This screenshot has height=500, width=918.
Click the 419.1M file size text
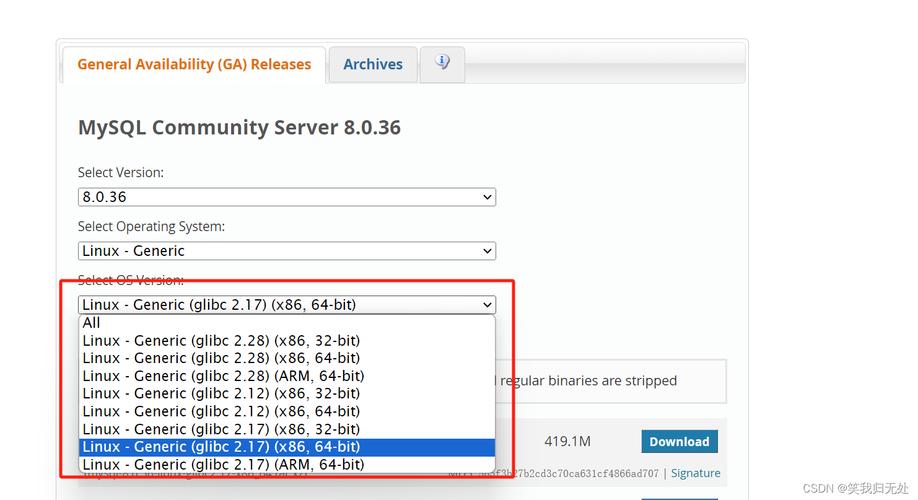pos(567,441)
